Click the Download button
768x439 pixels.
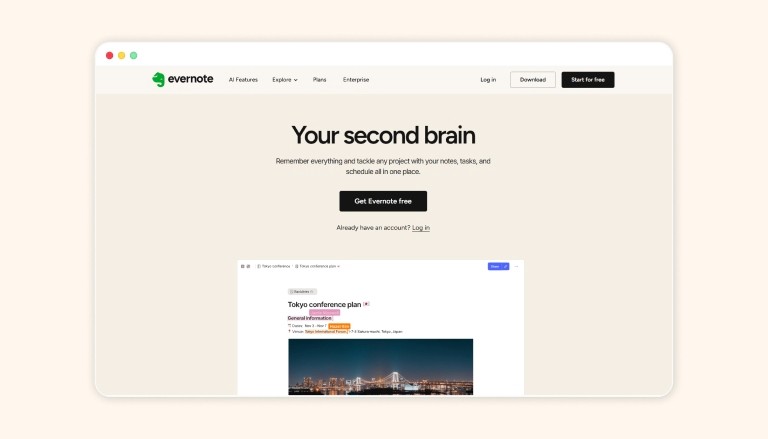click(533, 80)
